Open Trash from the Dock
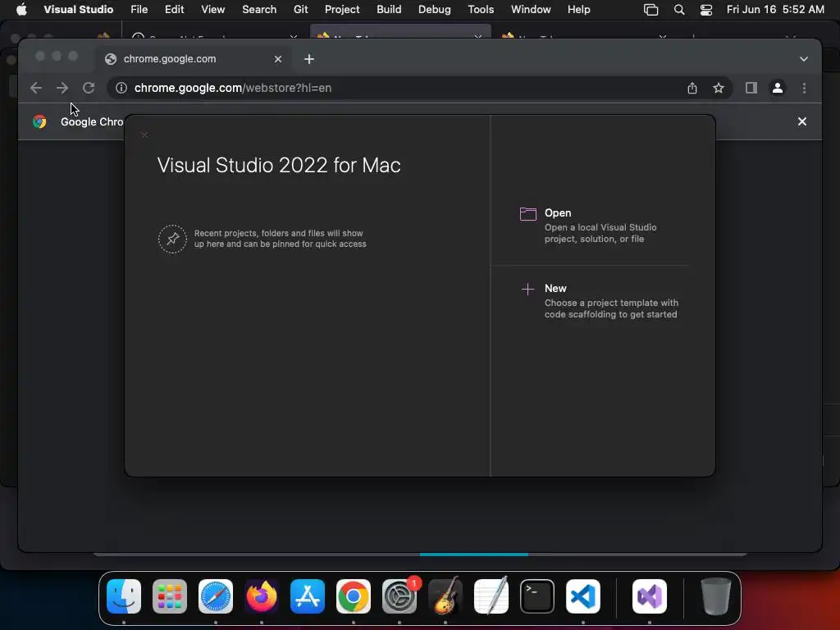 [715, 596]
